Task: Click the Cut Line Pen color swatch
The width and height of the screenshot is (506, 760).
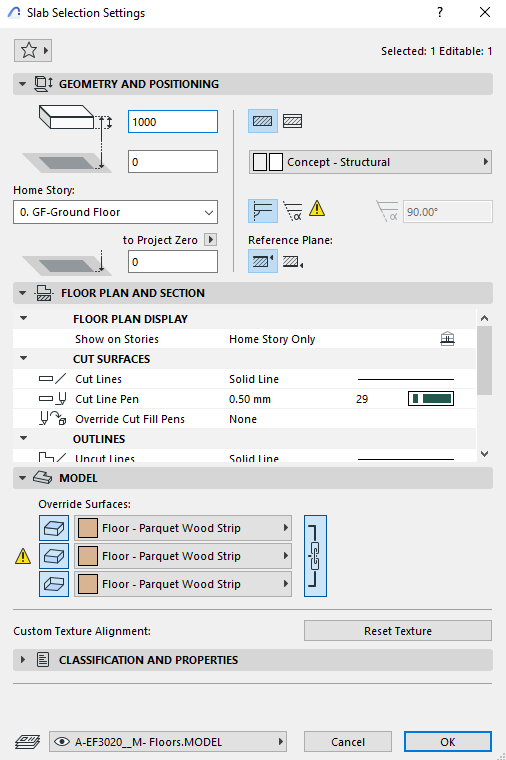Action: point(431,399)
